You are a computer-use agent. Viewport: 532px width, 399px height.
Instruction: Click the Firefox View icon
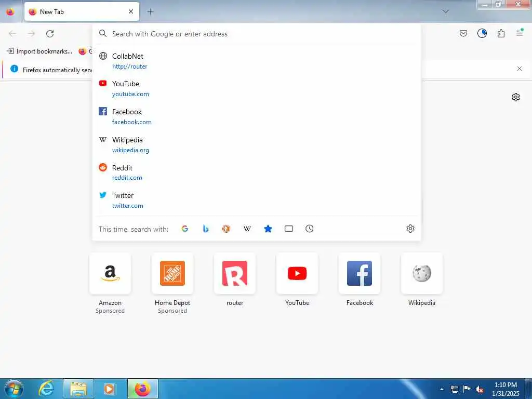10,11
